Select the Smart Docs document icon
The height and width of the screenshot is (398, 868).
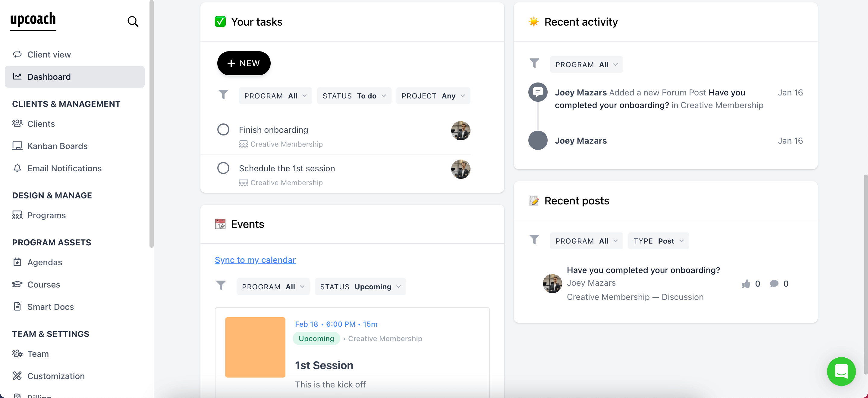click(x=17, y=306)
